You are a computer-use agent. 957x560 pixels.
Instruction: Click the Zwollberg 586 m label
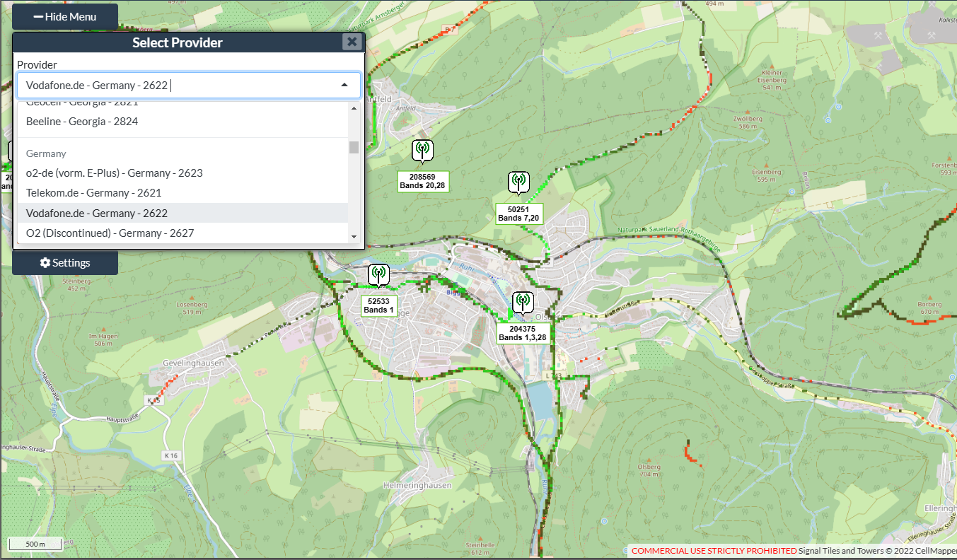(x=746, y=122)
